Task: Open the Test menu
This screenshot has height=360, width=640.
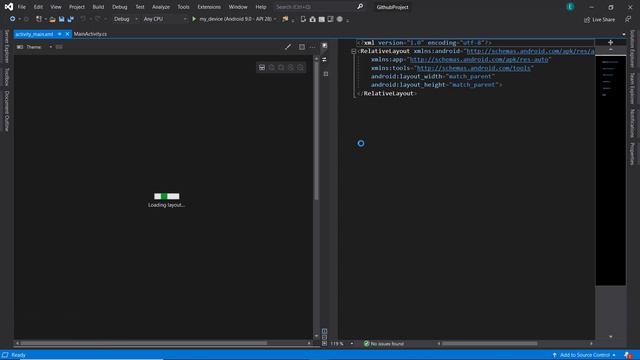Action: [140, 7]
